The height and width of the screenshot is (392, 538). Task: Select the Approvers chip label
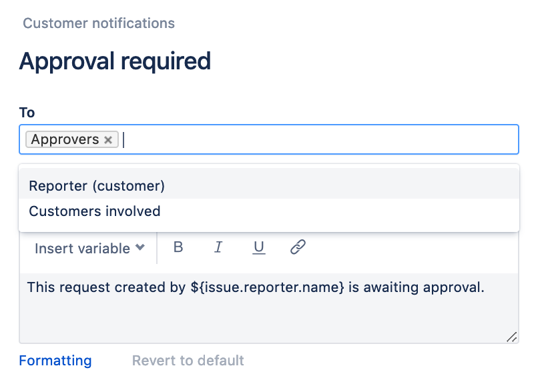click(x=65, y=139)
